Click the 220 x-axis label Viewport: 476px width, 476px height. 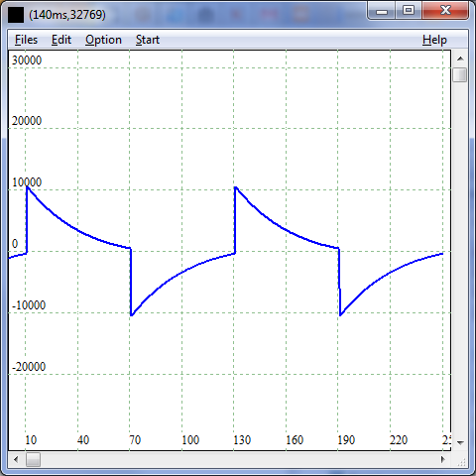click(x=399, y=440)
